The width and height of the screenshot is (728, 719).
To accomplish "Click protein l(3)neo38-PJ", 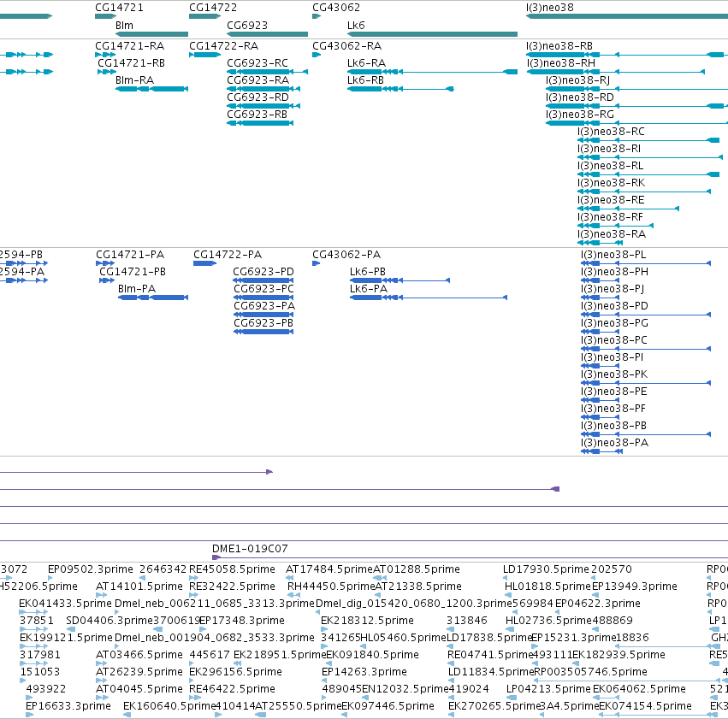I will (613, 289).
